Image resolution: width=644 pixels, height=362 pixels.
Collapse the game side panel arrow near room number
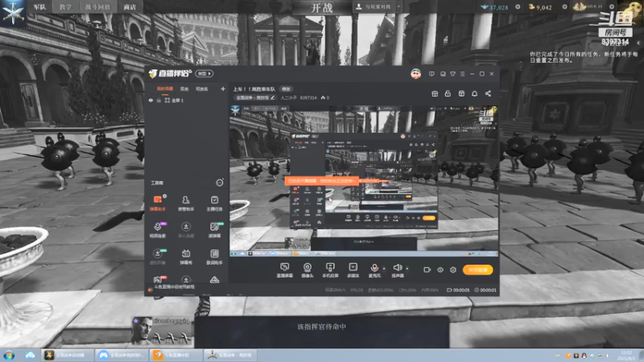tap(638, 43)
